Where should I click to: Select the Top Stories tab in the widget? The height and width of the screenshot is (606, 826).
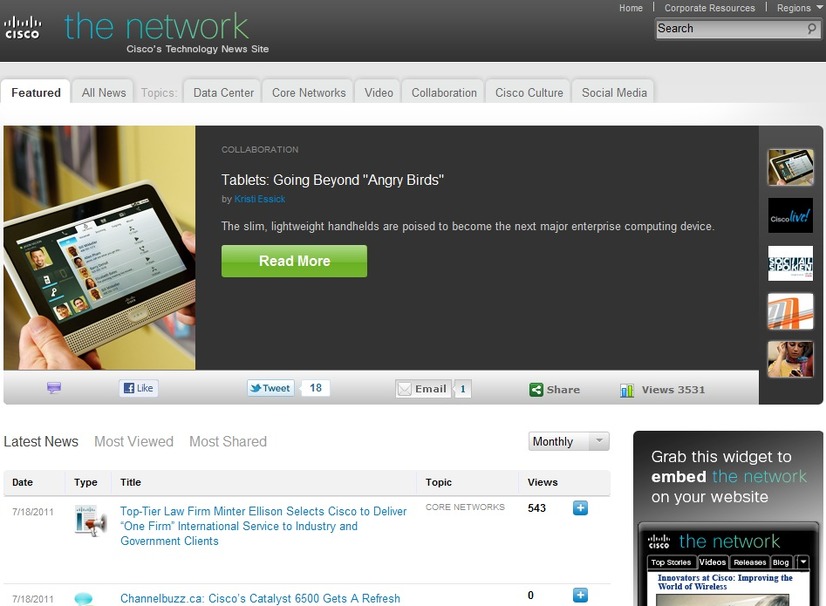click(671, 562)
